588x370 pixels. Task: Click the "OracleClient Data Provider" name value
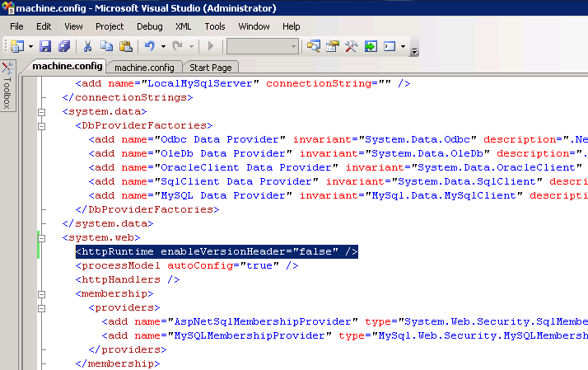click(x=246, y=167)
